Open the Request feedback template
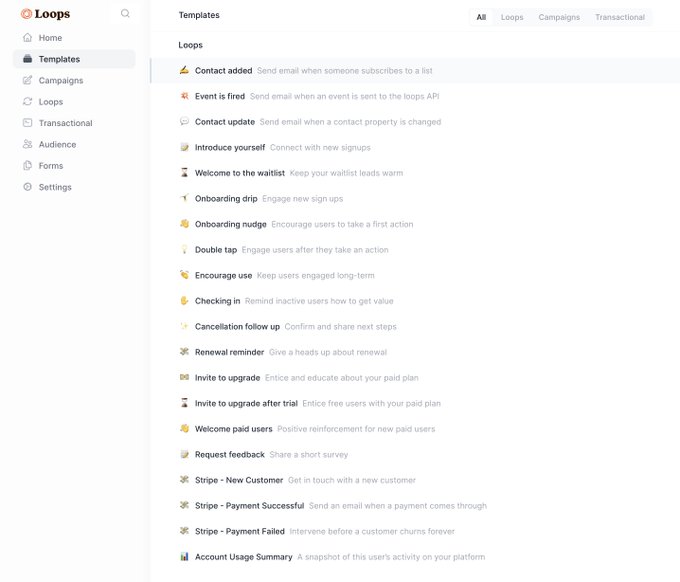 click(x=415, y=454)
